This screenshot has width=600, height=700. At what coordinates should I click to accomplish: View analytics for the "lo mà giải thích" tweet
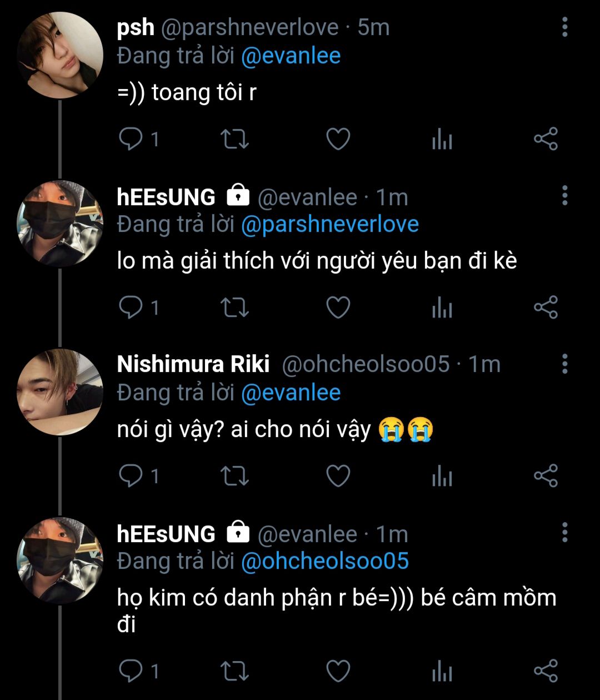coord(442,308)
